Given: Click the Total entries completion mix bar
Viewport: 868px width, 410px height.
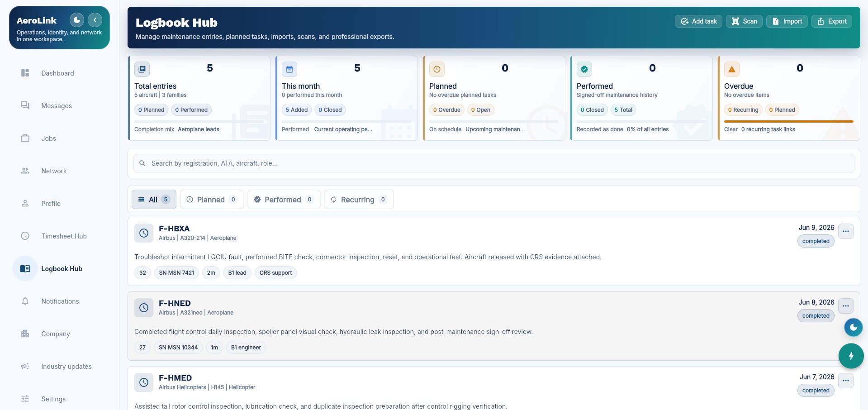Looking at the screenshot, I should [x=199, y=122].
